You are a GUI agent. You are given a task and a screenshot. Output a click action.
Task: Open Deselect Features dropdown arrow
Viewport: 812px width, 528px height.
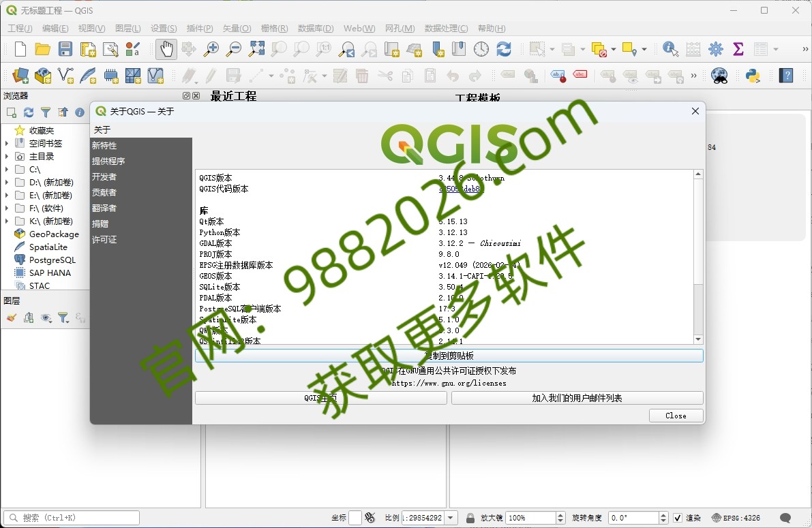pyautogui.click(x=614, y=49)
